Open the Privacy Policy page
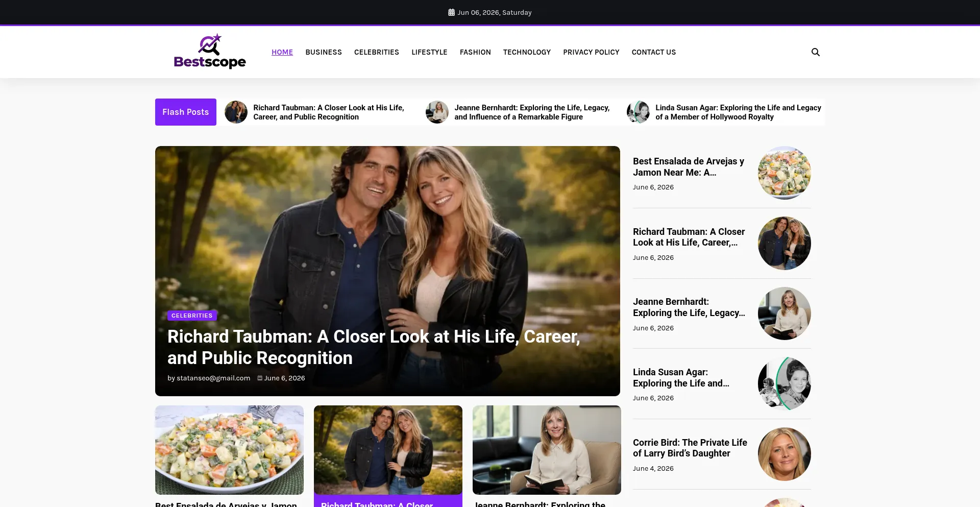This screenshot has width=980, height=507. point(591,52)
